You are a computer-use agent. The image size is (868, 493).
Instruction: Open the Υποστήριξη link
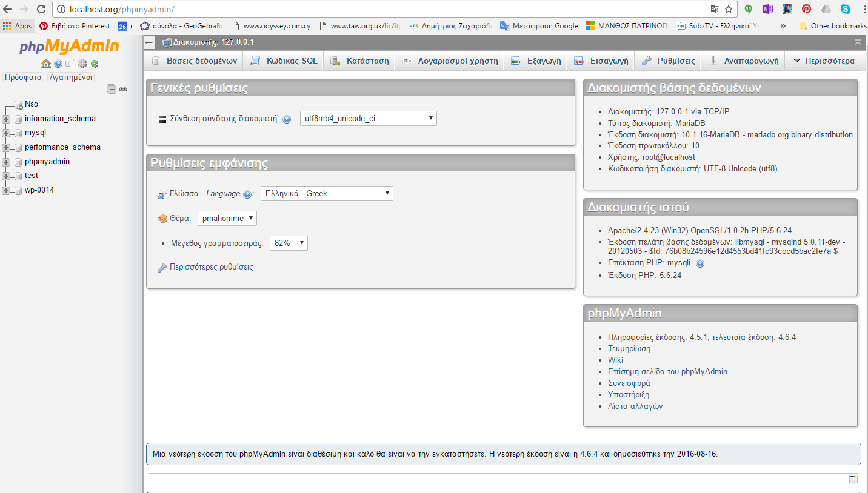coord(629,395)
